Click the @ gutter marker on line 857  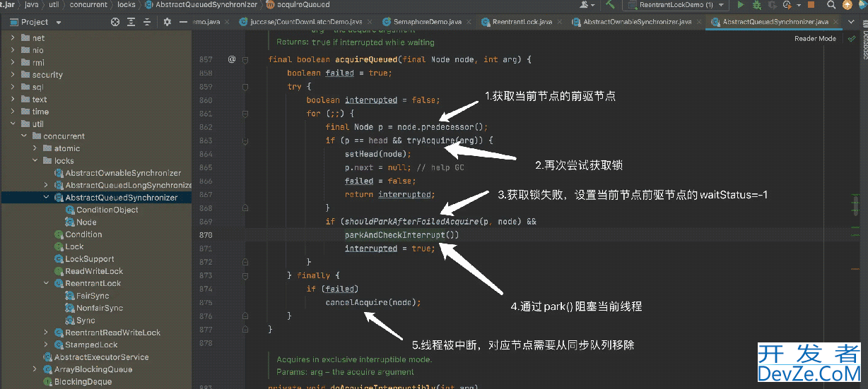[231, 59]
